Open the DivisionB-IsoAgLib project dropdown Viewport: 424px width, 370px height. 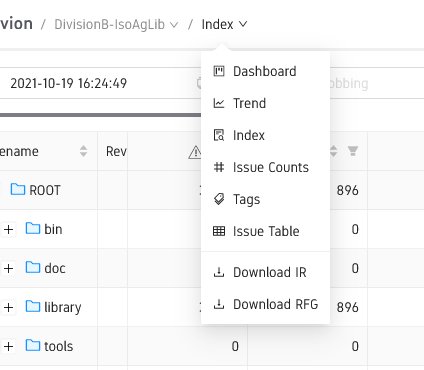point(116,25)
